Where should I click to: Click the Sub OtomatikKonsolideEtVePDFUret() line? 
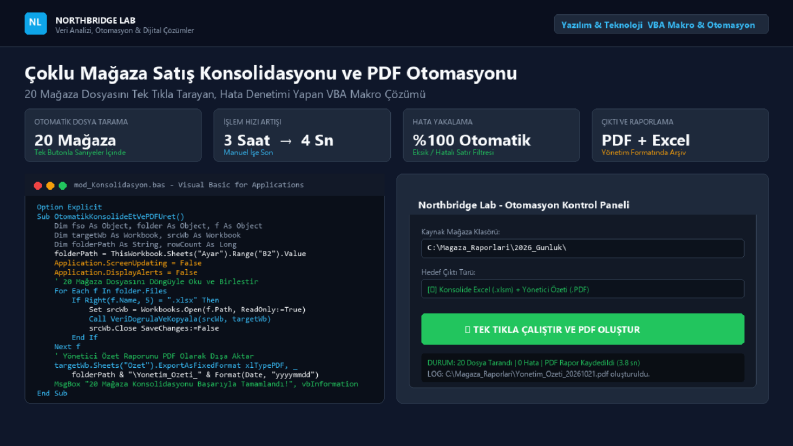click(111, 216)
